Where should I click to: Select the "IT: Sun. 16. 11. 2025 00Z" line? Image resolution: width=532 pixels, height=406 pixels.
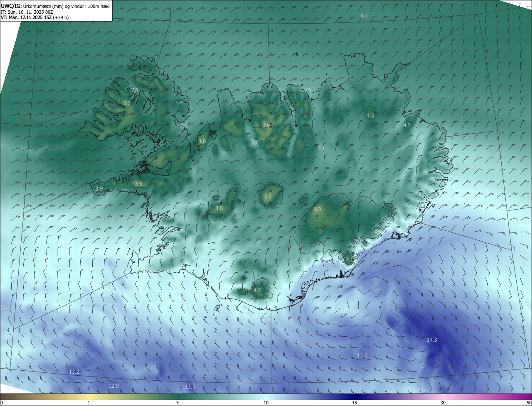pyautogui.click(x=27, y=12)
